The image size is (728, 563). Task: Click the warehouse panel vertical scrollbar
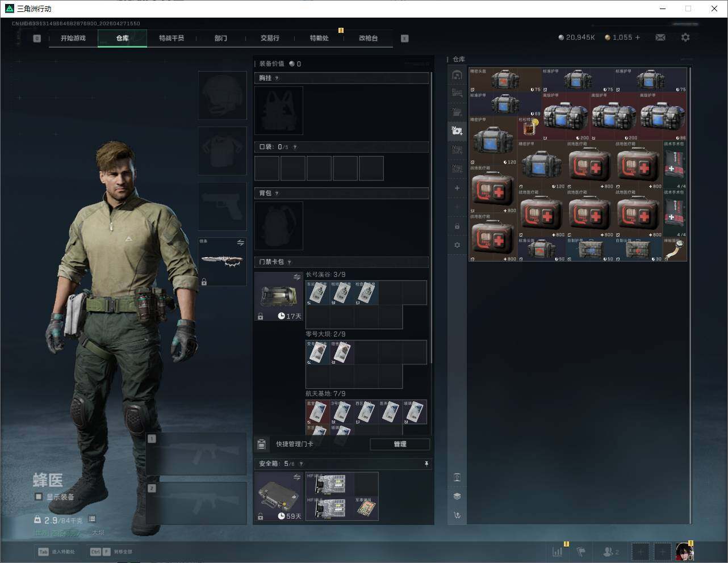click(x=690, y=295)
